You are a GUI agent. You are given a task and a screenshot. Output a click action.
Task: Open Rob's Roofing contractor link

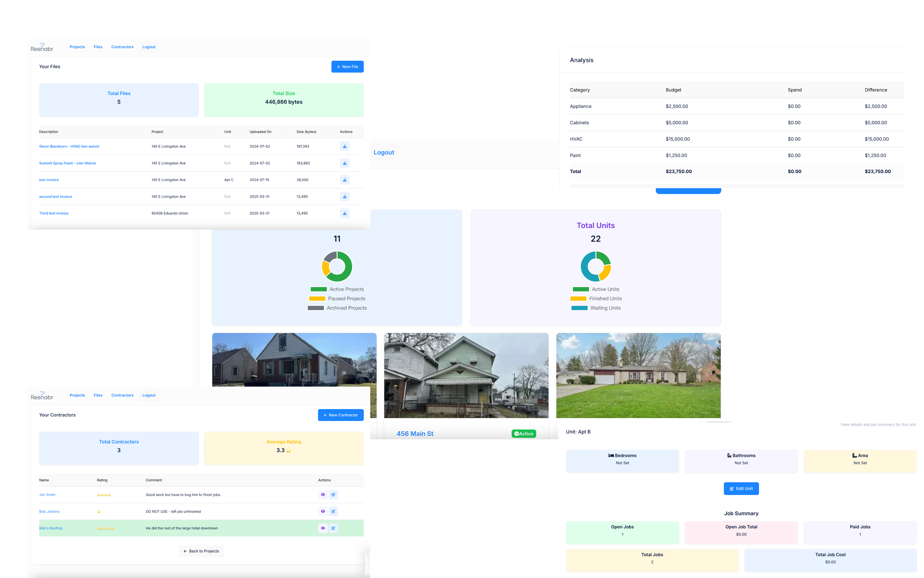[x=50, y=528]
